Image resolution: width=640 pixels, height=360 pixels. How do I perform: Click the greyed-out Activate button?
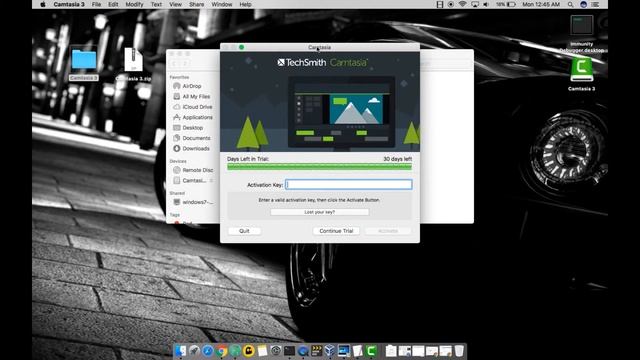(x=388, y=231)
